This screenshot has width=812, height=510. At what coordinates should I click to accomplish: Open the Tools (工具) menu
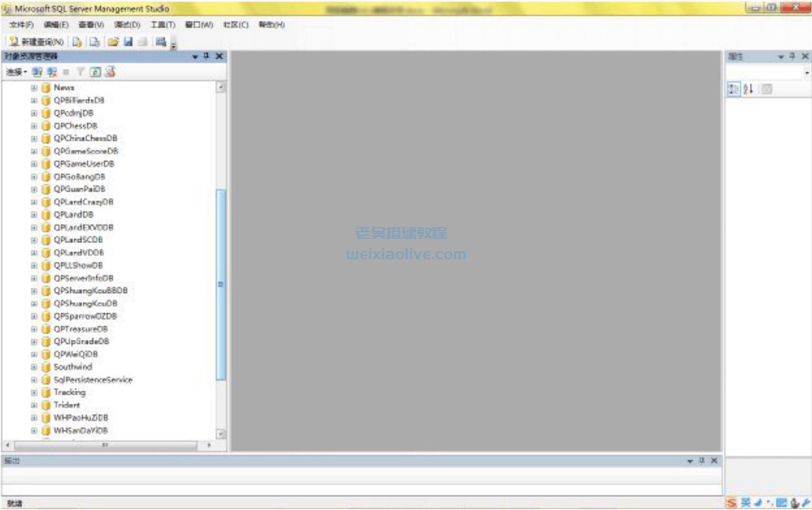[163, 25]
